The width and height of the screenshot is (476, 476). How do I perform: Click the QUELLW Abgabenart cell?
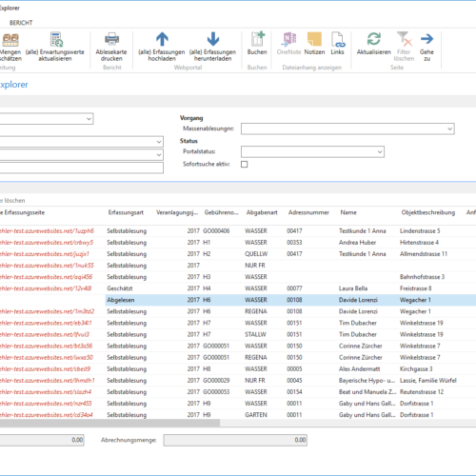pos(256,254)
